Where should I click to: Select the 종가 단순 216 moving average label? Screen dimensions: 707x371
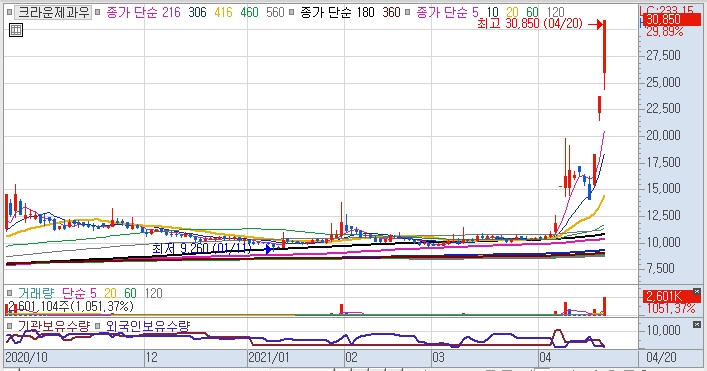pyautogui.click(x=143, y=12)
